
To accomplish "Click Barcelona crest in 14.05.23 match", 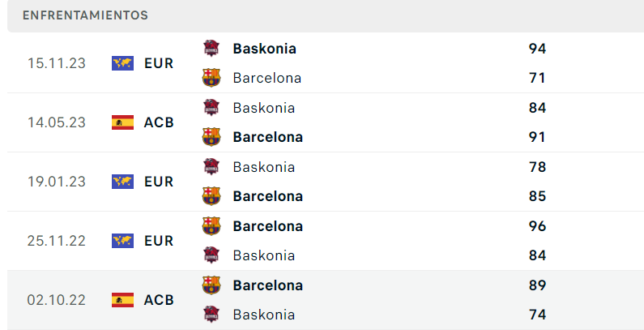I will pos(211,137).
